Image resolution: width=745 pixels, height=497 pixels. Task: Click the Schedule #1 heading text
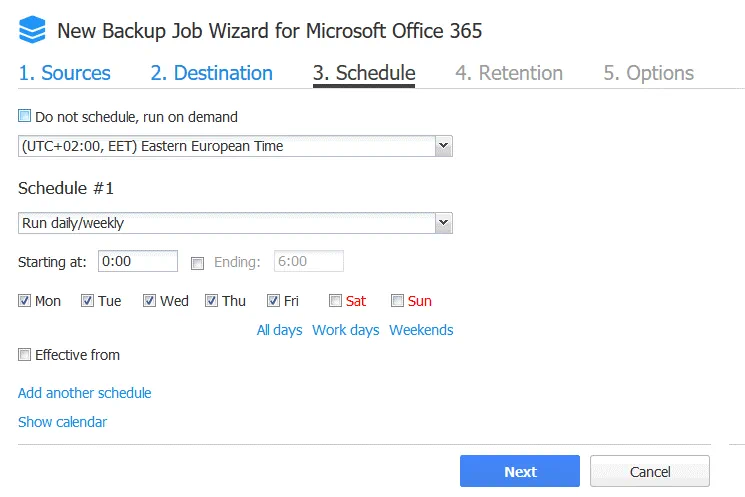point(66,188)
